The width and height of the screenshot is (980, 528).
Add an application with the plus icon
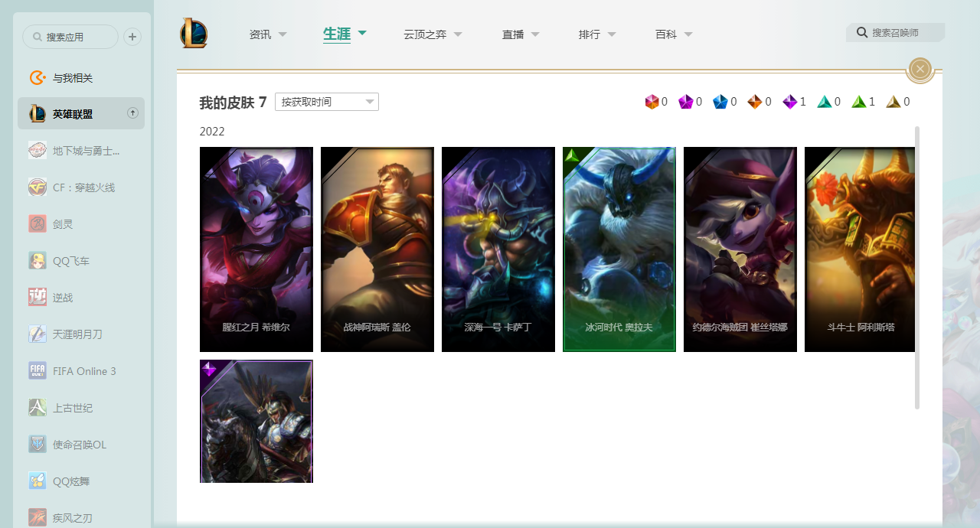tap(132, 37)
